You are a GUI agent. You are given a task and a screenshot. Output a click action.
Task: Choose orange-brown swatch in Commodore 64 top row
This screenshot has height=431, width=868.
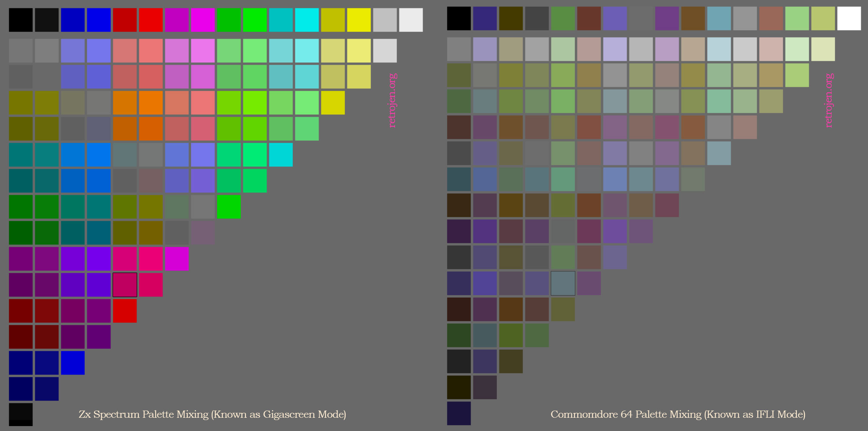click(693, 19)
